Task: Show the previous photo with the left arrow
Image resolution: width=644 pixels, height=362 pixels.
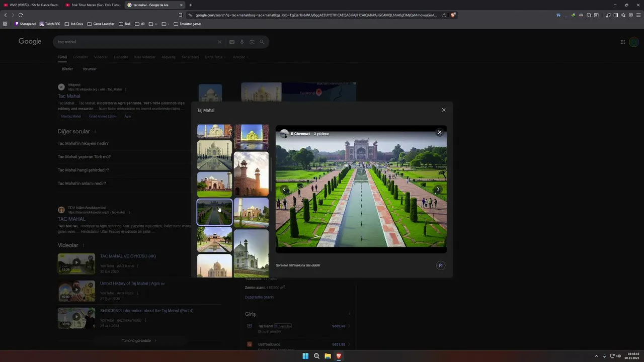Action: (285, 190)
